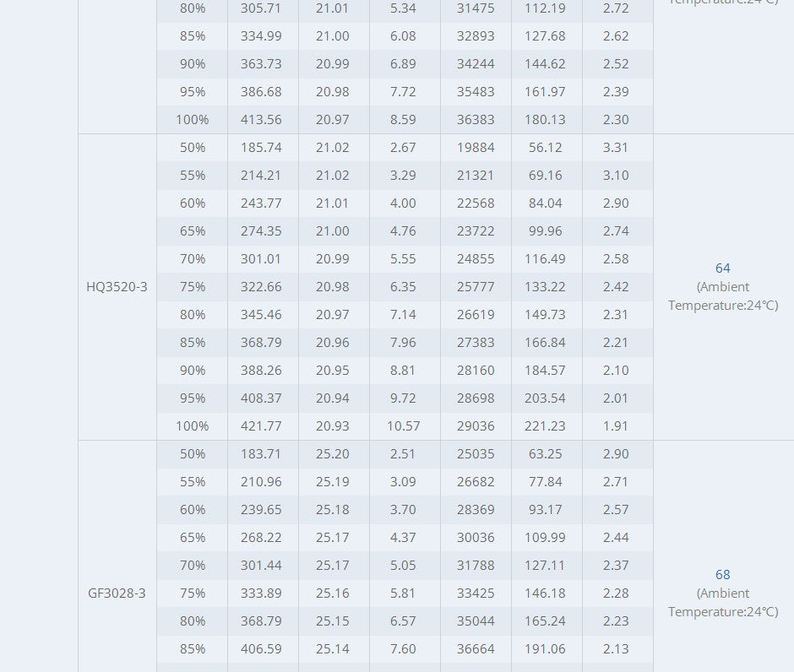Click the 183.71 thrust cell
Image resolution: width=794 pixels, height=672 pixels.
[263, 454]
